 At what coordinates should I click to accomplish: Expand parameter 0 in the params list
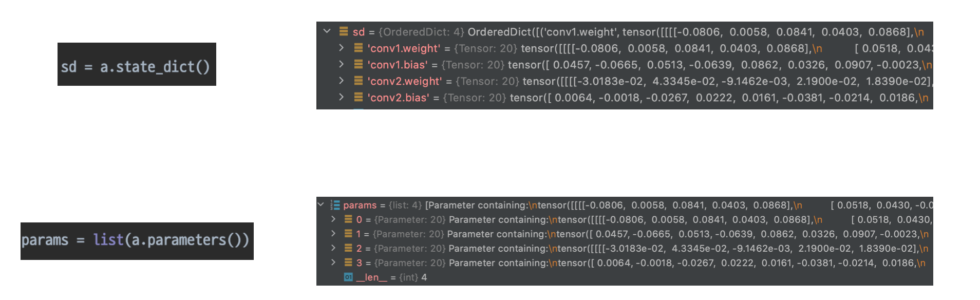(x=333, y=219)
